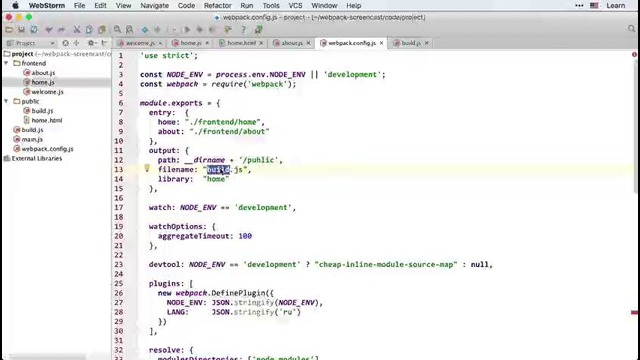This screenshot has height=360, width=640.
Task: Click the Run play icon
Action: 187,30
